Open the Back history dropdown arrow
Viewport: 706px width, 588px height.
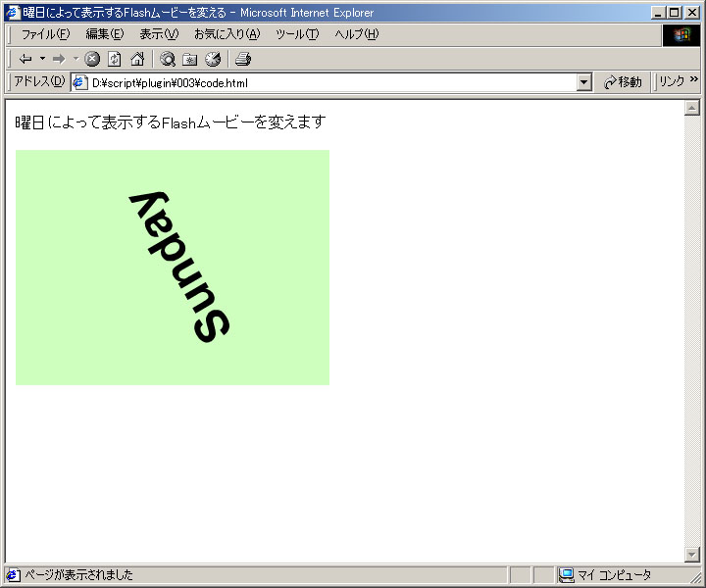42,59
